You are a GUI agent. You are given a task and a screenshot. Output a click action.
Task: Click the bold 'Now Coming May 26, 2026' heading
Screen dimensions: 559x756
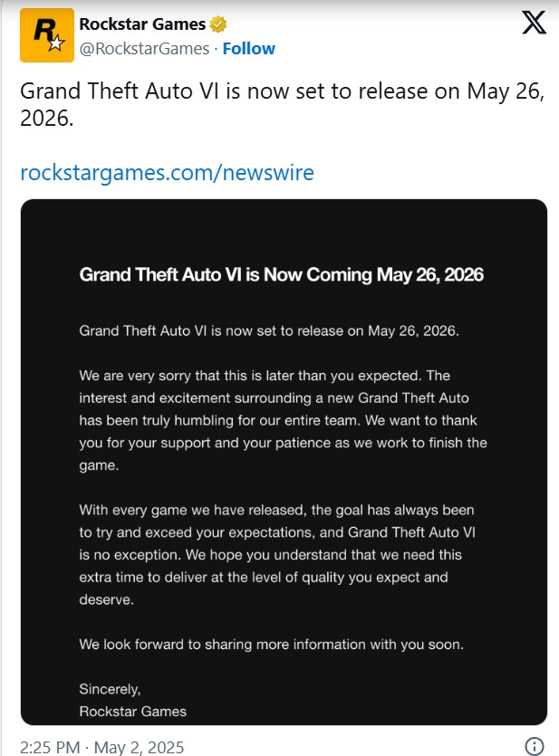[281, 274]
